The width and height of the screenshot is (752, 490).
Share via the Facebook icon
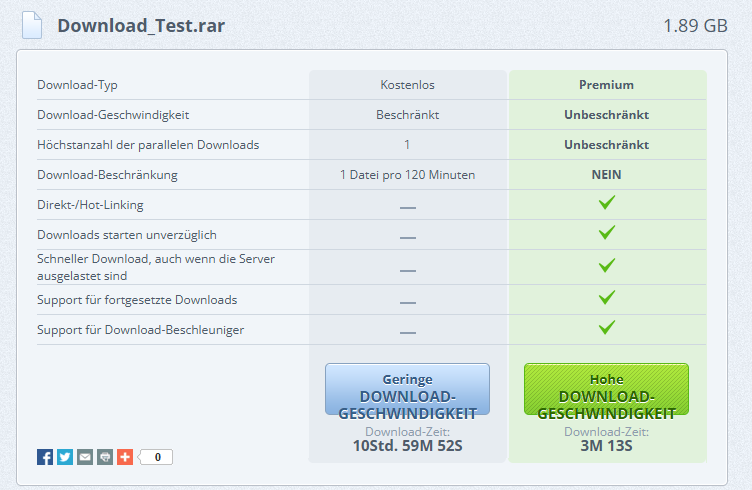coord(45,457)
